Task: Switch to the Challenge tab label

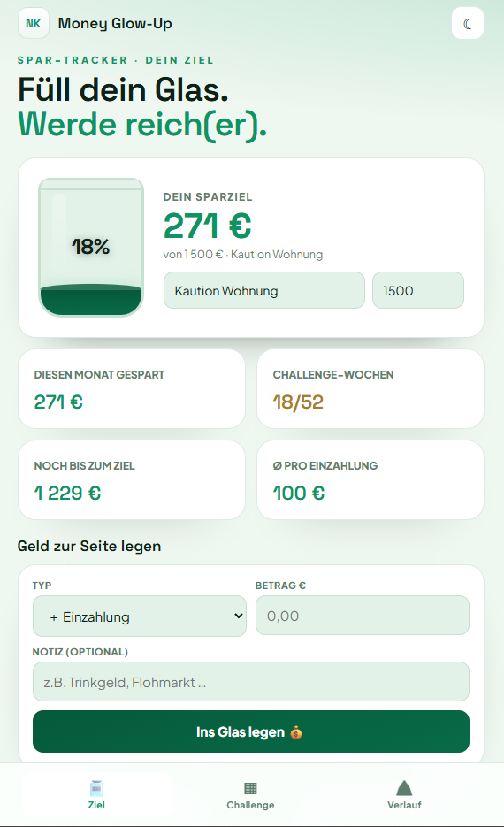Action: point(250,805)
